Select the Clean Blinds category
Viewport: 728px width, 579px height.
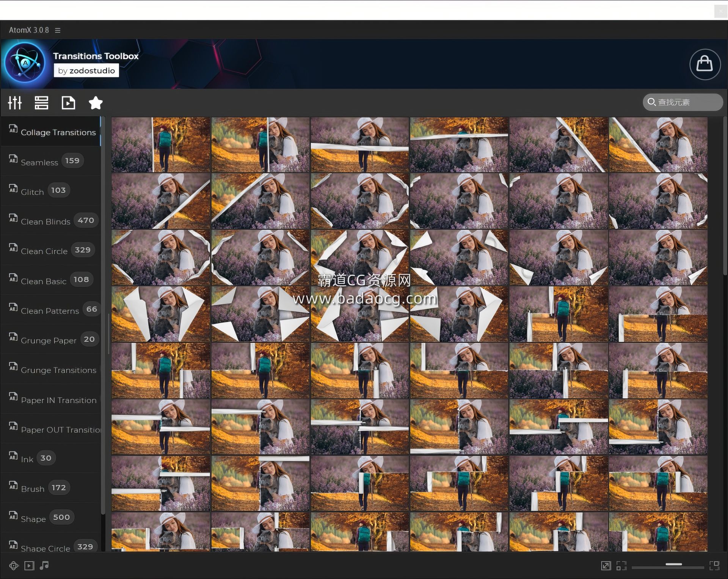(x=51, y=221)
